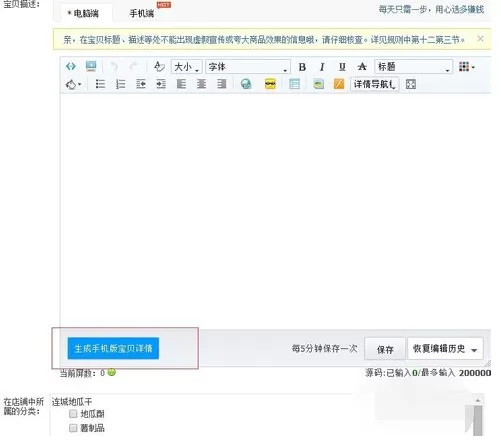The width and height of the screenshot is (501, 442).
Task: Check the 地瓜酣 category checkbox
Action: [73, 414]
